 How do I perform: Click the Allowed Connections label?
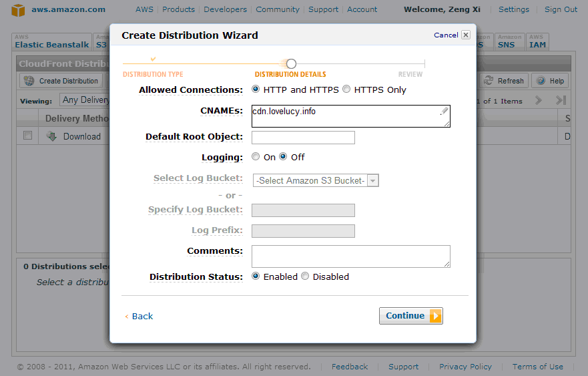click(x=191, y=90)
